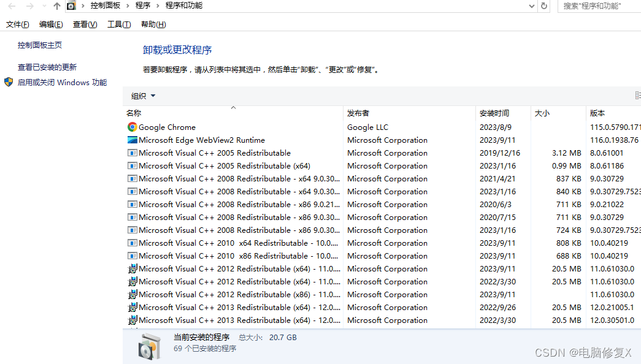Select Visual C++ 2008 x64 installed 2023/1/16
This screenshot has height=364, width=641.
click(x=382, y=192)
